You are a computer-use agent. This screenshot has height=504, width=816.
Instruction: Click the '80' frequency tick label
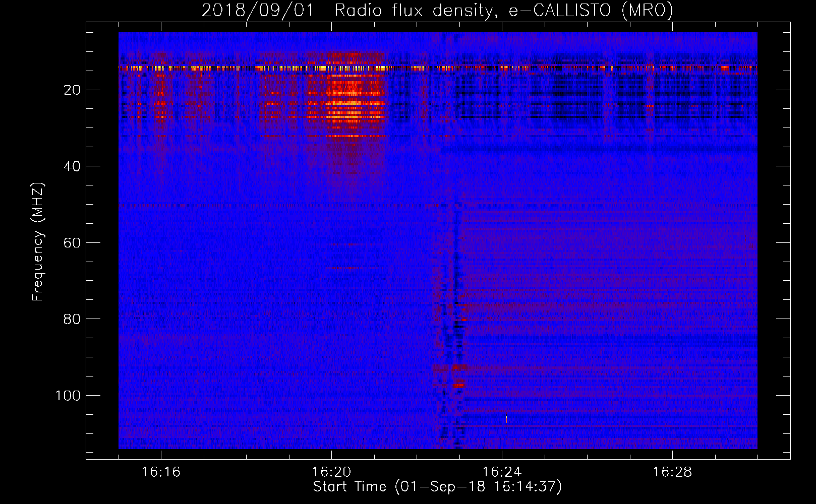(x=72, y=319)
